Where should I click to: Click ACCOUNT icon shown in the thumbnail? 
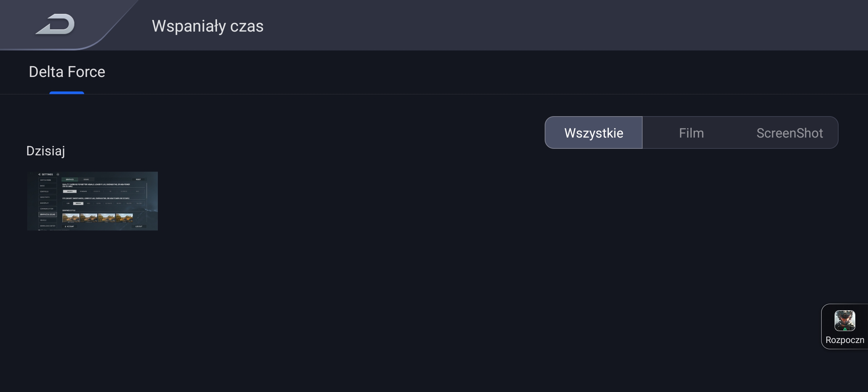66,226
